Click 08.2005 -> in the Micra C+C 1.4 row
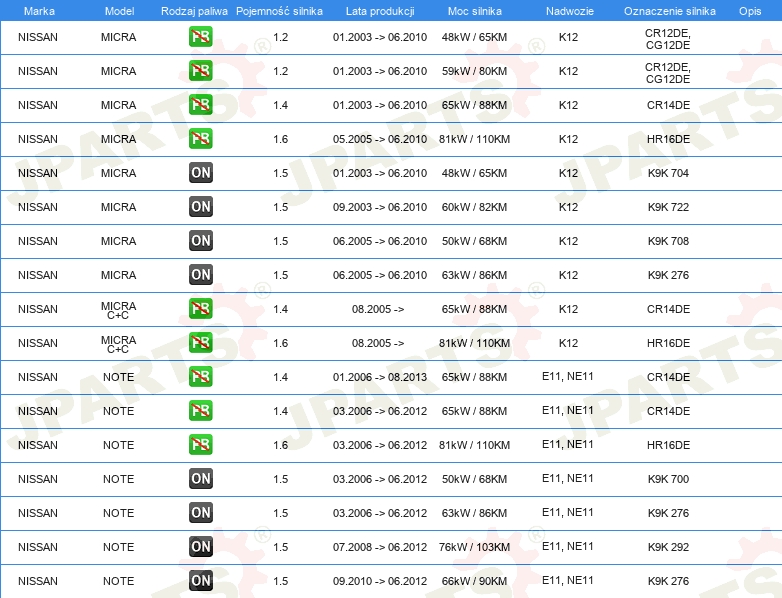 [378, 309]
